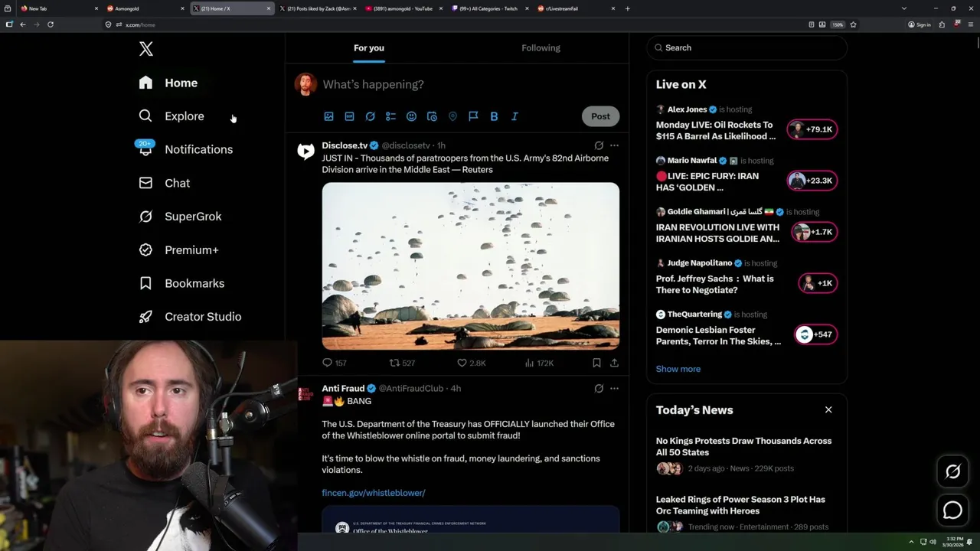Switch to asmongold - YouTube browser tab
Image resolution: width=980 pixels, height=551 pixels.
point(403,8)
